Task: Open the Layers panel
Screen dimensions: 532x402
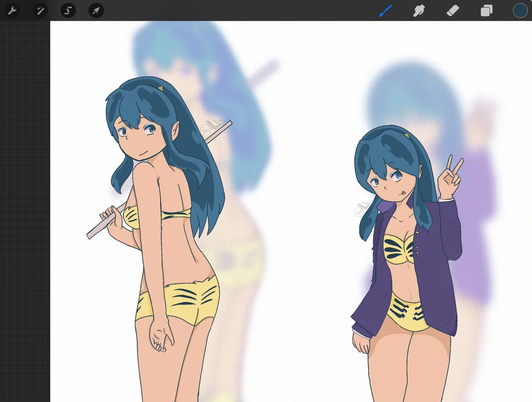Action: point(486,10)
